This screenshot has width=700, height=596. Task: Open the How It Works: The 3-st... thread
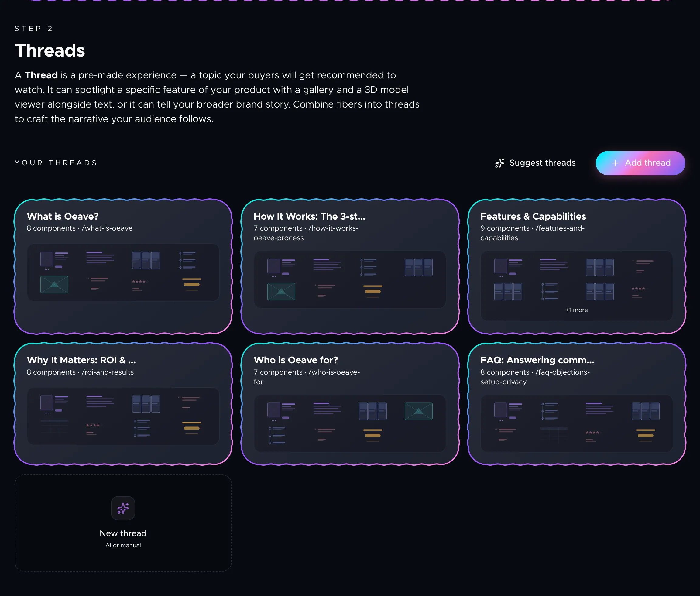(x=350, y=266)
